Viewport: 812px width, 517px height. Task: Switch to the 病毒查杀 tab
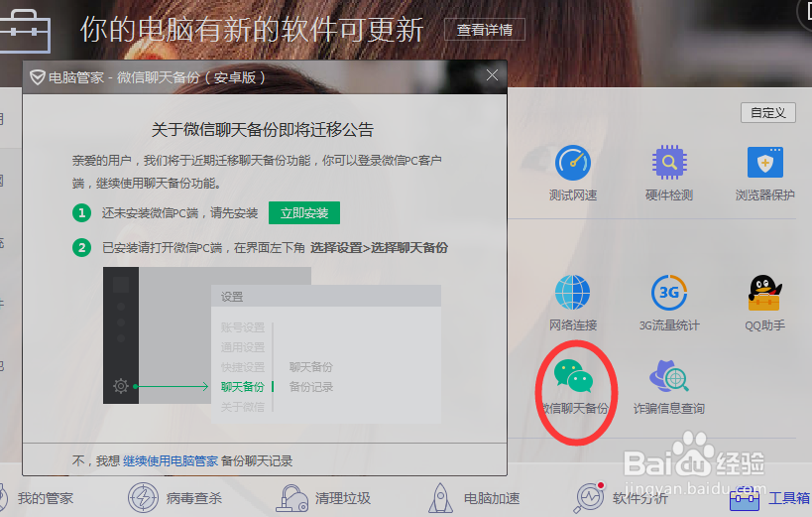click(175, 498)
